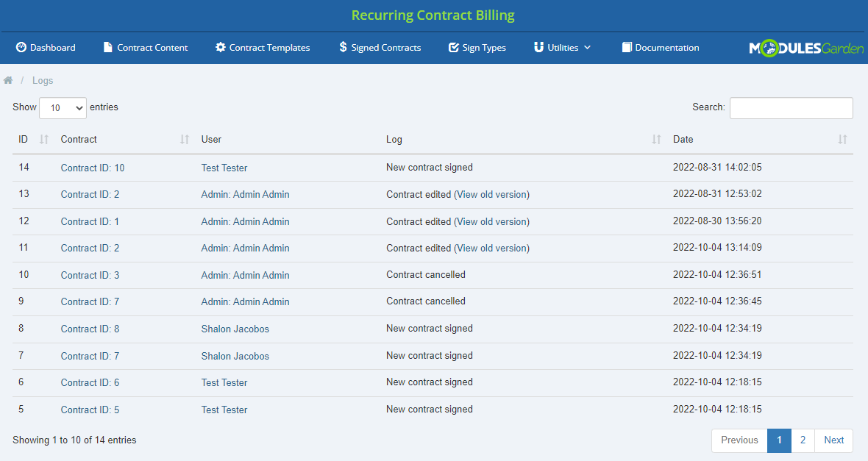Click the date 2022-08-31 14:02:05

tap(717, 167)
